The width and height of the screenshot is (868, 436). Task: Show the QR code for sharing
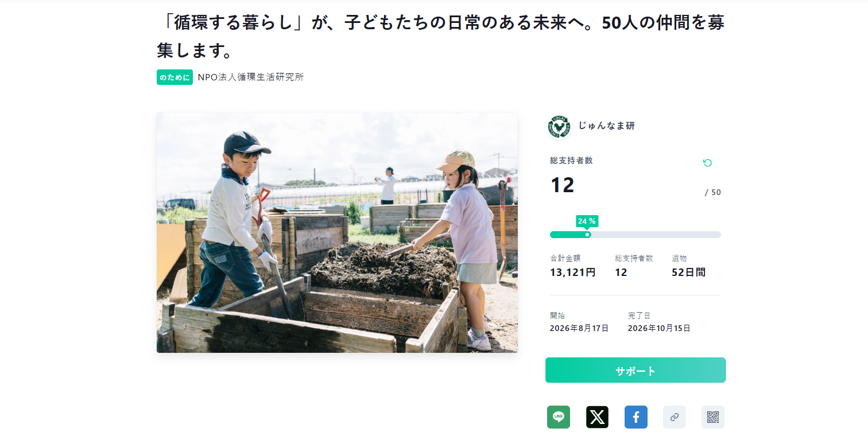coord(713,417)
